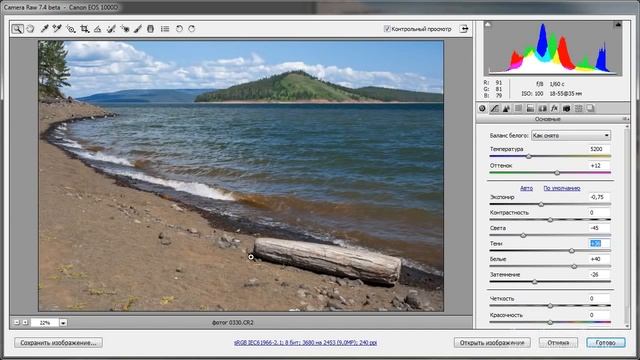This screenshot has width=640, height=360.
Task: Open the Basic panel tab
Action: coord(482,108)
